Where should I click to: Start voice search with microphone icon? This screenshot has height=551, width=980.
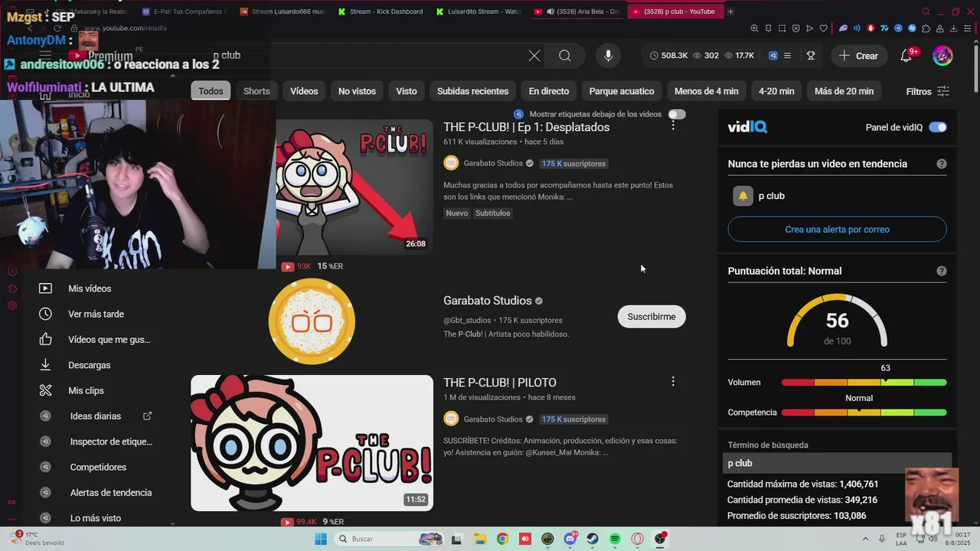point(608,55)
